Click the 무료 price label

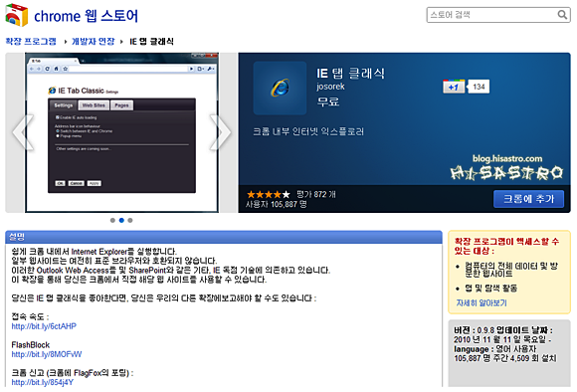328,101
